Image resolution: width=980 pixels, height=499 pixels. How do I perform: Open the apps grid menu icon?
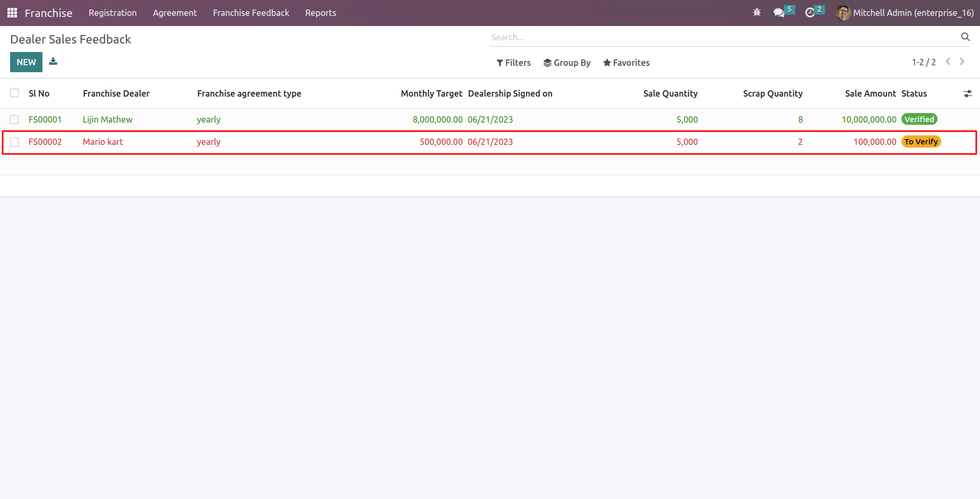[x=12, y=13]
